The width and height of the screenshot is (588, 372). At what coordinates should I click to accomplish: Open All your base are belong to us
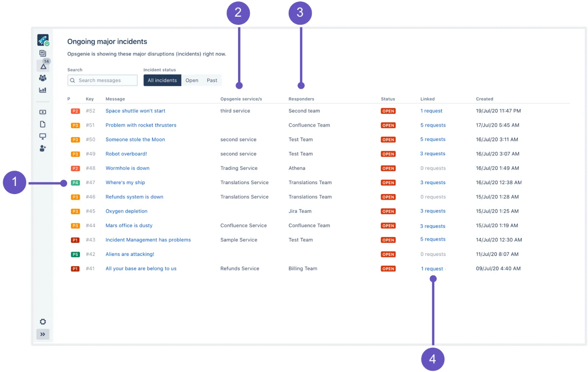(141, 269)
